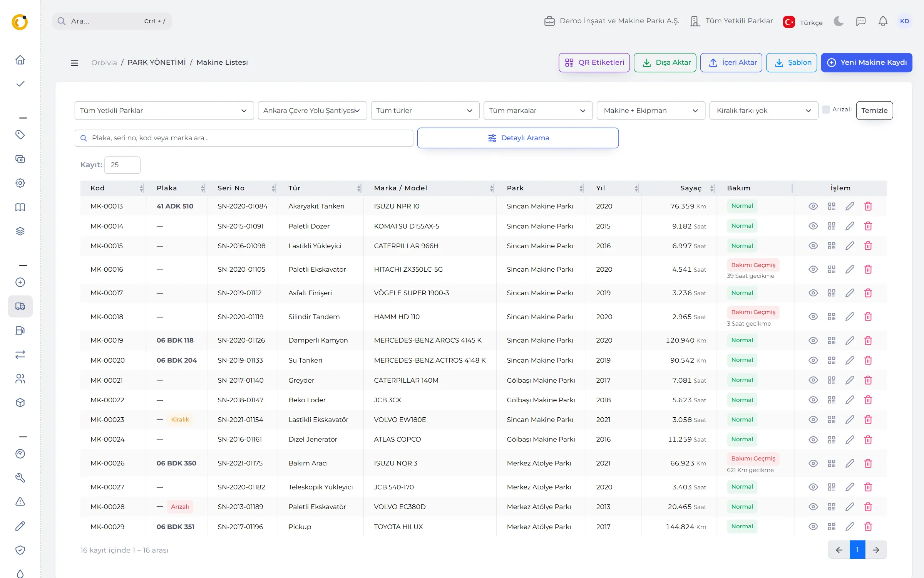Go to PARK YÖNETİMİ breadcrumb
Image resolution: width=924 pixels, height=578 pixels.
(x=157, y=62)
